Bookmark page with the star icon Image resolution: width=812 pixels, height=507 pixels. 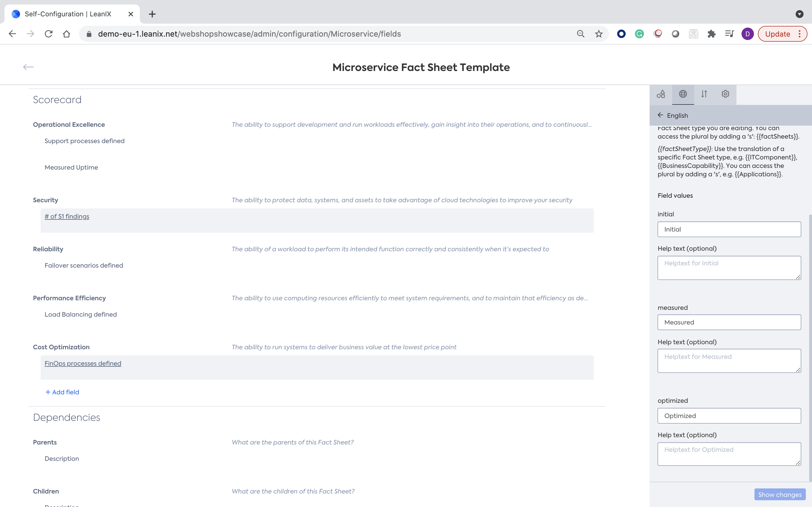pos(599,34)
